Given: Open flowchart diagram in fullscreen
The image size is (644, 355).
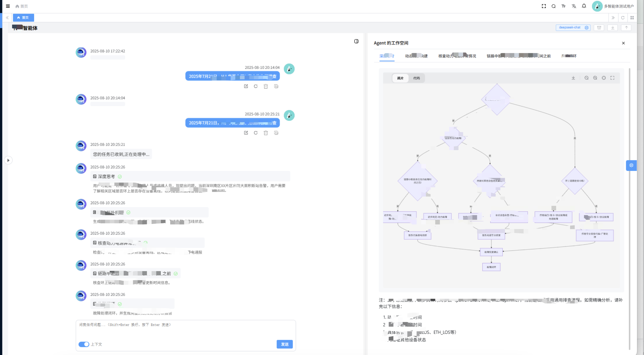Looking at the screenshot, I should pos(612,78).
